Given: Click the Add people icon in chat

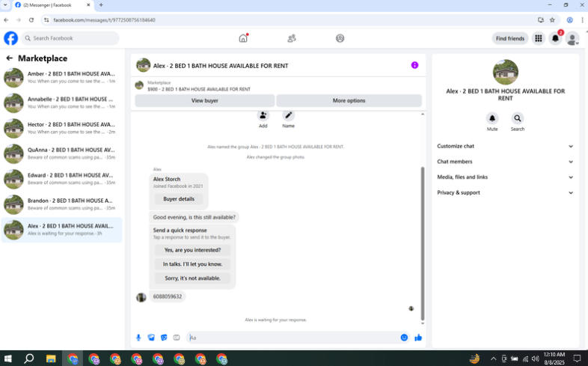Looking at the screenshot, I should tap(263, 115).
